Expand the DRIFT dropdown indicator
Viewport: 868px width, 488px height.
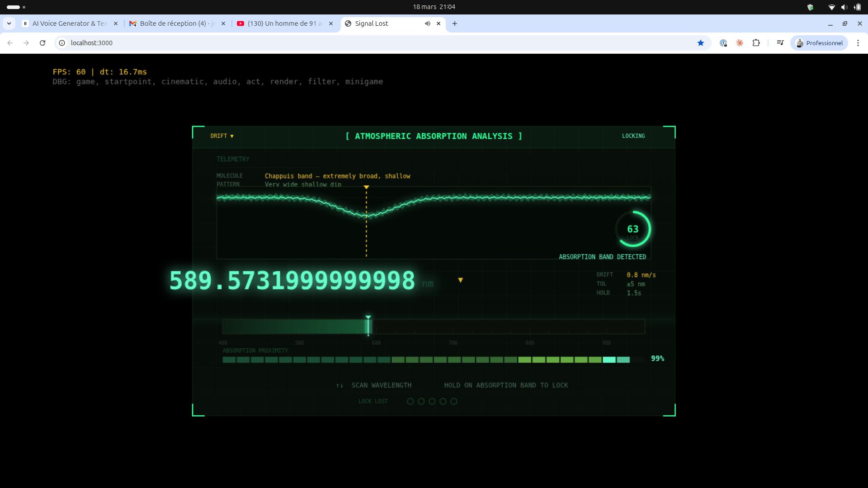click(232, 136)
